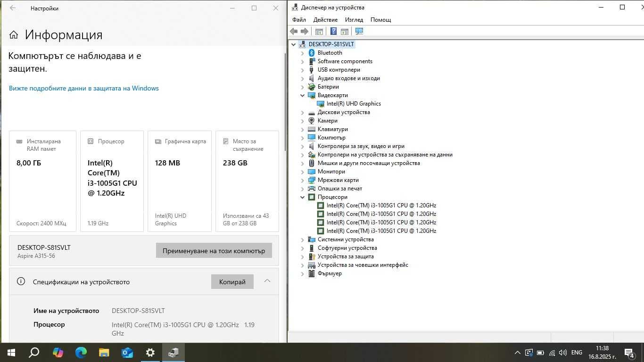Viewport: 644px width, 362px height.
Task: Open File Explorer from taskbar
Action: [x=104, y=353]
